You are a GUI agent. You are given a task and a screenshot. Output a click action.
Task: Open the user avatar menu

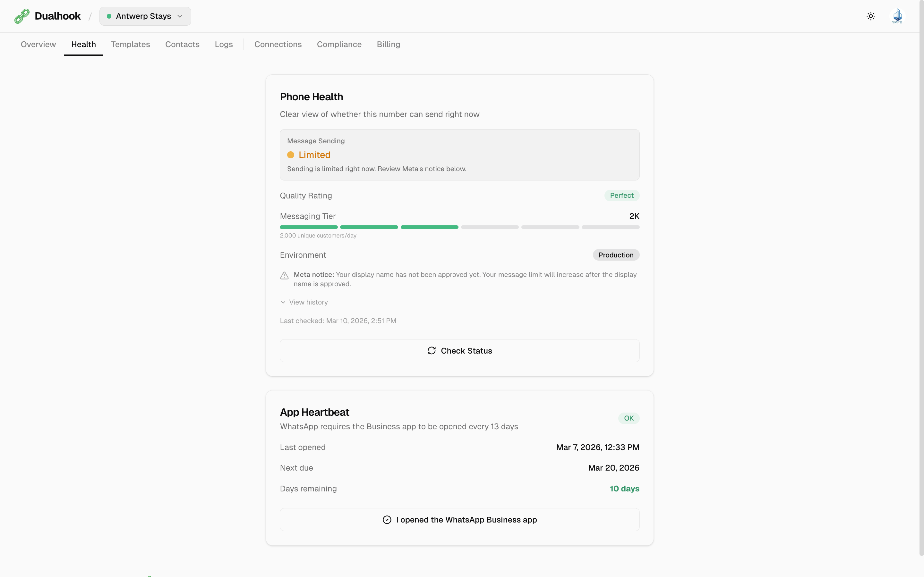897,16
